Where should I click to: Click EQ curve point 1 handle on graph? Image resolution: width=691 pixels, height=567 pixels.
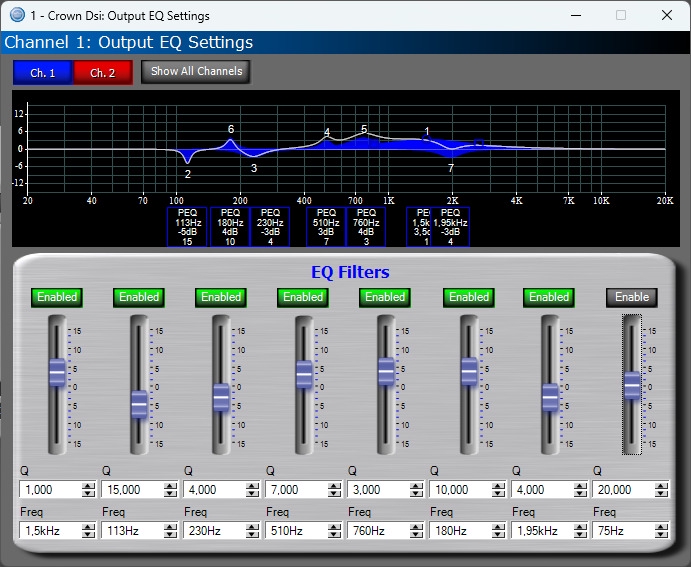(x=426, y=138)
